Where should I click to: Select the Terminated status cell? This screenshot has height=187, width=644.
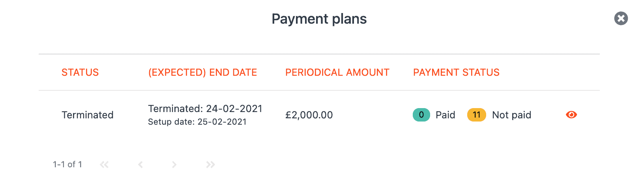[88, 115]
